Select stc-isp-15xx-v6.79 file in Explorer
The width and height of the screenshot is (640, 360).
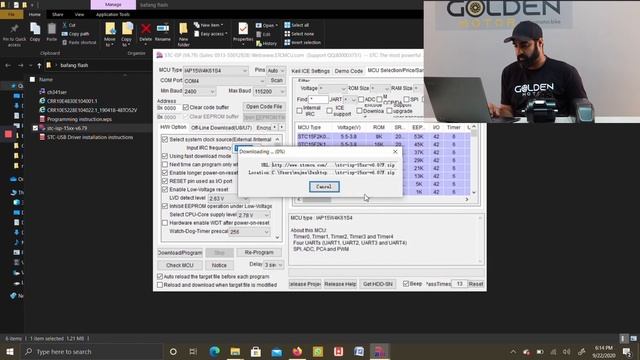(67, 128)
